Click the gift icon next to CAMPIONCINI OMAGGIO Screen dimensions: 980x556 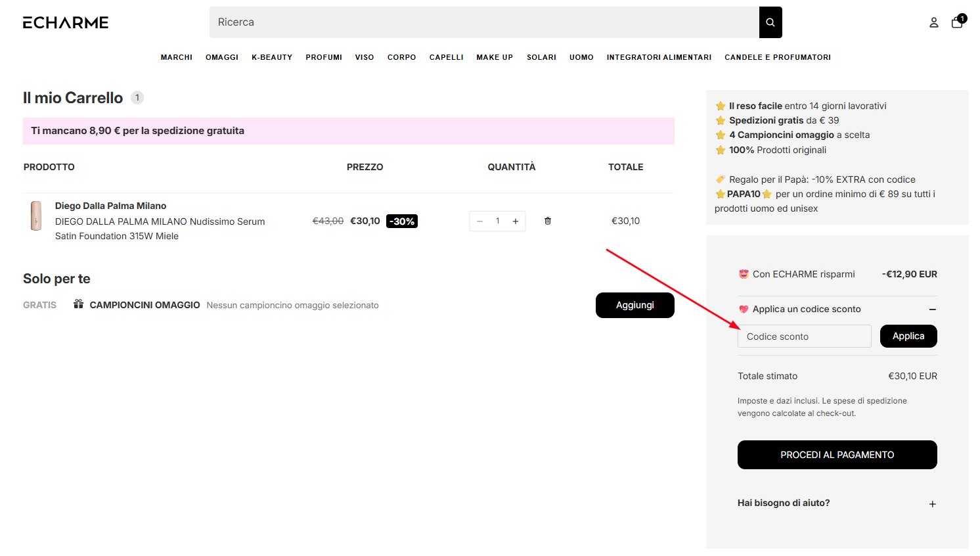point(78,304)
